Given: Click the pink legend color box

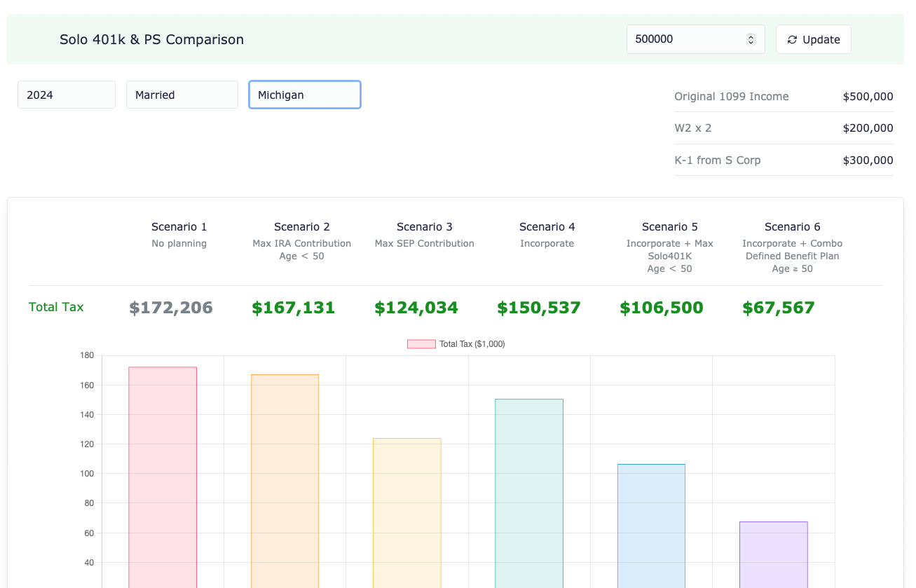Looking at the screenshot, I should (421, 344).
